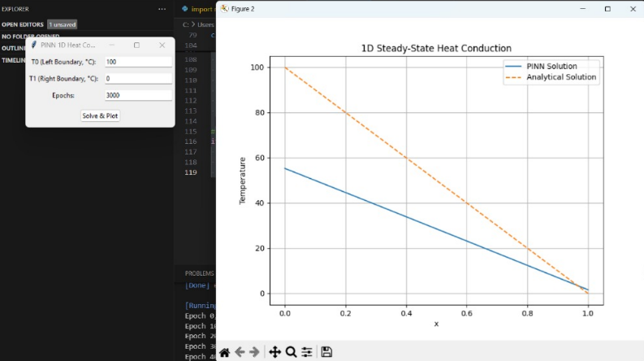Go back to previous plot view
This screenshot has height=361, width=644.
coord(240,352)
